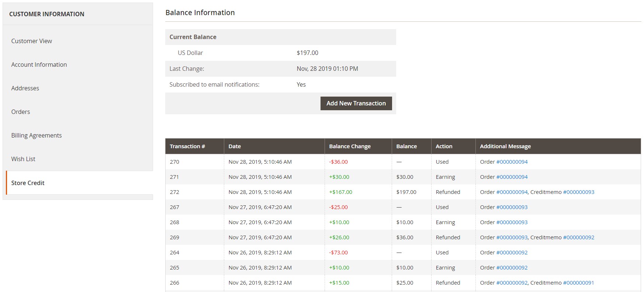The width and height of the screenshot is (644, 292).
Task: Click the $197.00 current balance value
Action: pos(307,53)
